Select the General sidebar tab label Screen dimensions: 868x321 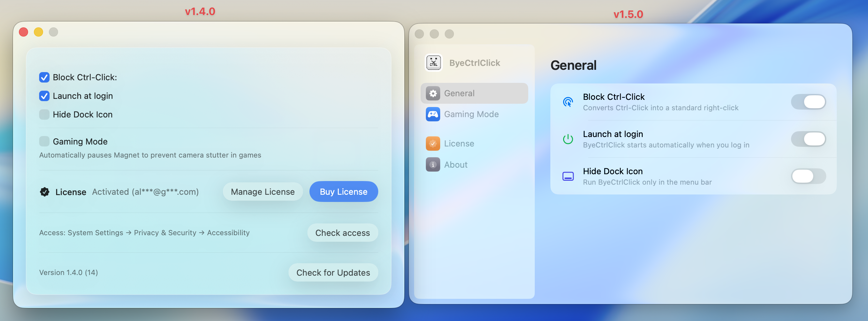point(459,93)
